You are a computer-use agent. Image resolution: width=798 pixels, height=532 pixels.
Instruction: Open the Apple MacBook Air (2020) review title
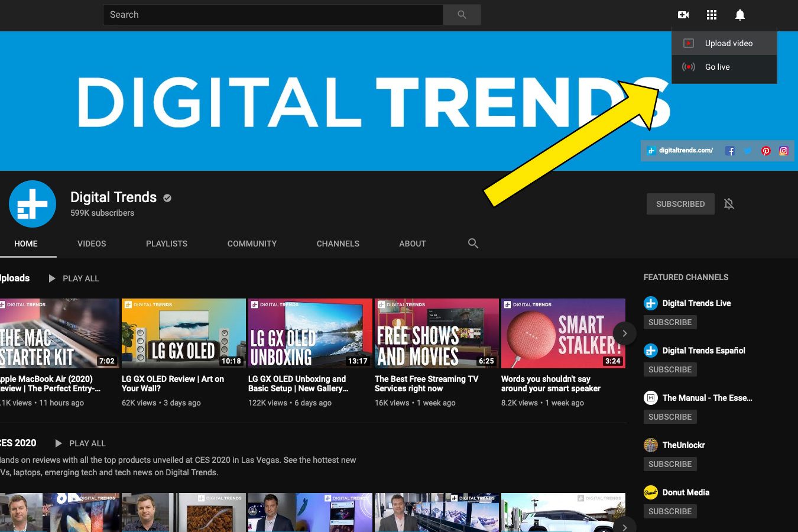tap(50, 384)
